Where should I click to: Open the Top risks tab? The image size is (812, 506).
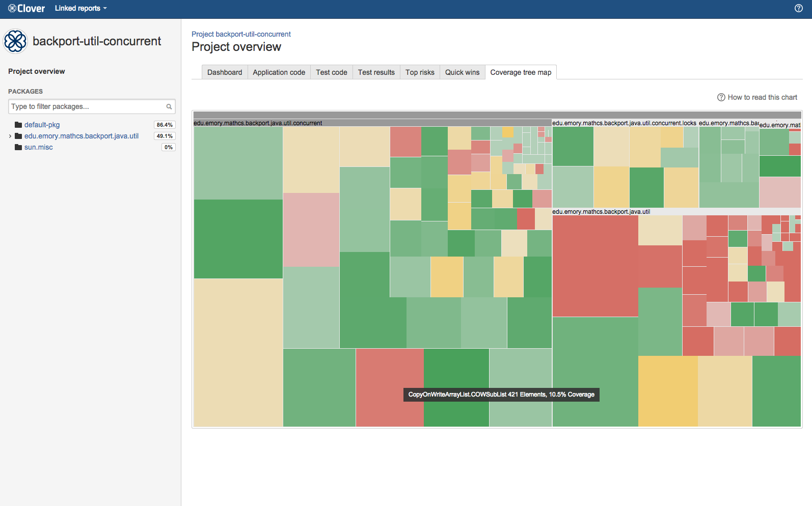(x=420, y=73)
